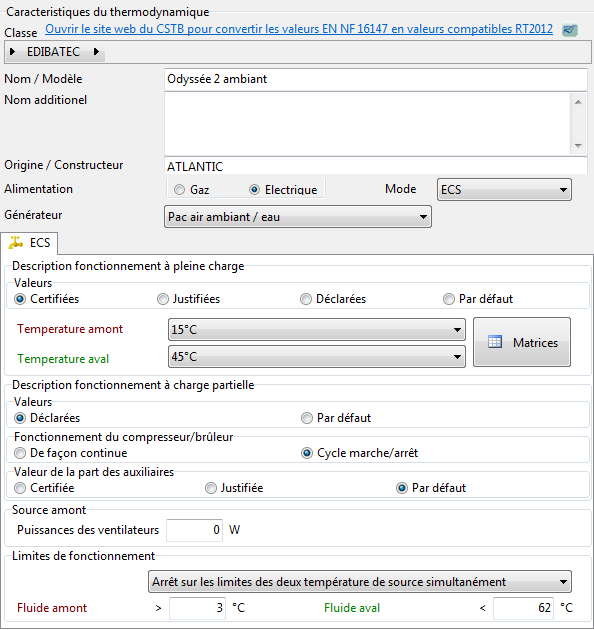The image size is (594, 630).
Task: Open the Temperature aval 45°C dropdown
Action: pyautogui.click(x=317, y=357)
